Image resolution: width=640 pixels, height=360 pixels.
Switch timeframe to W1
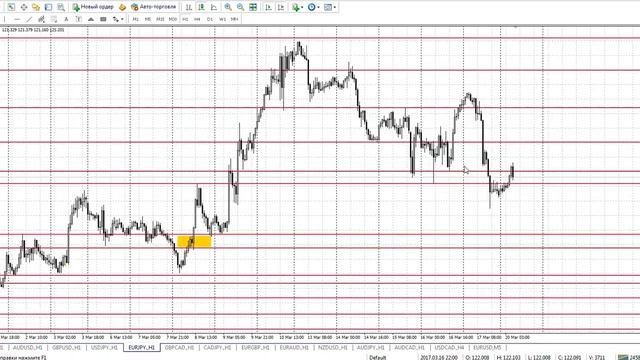point(222,19)
